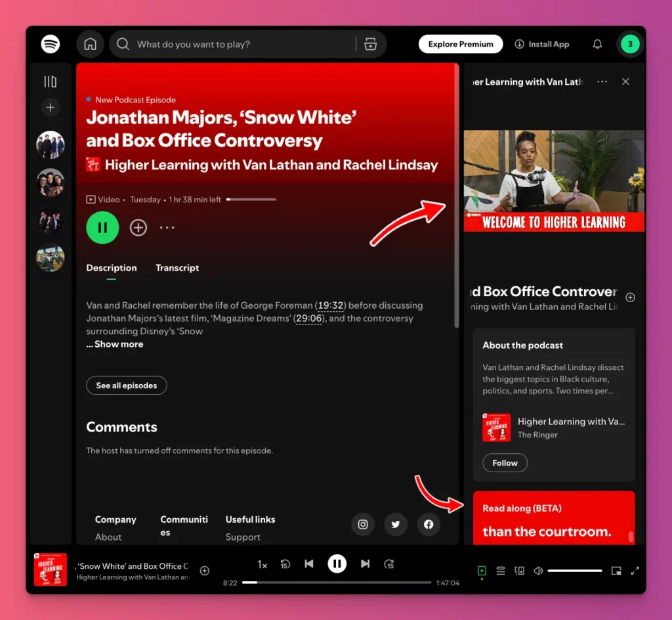This screenshot has height=620, width=672.
Task: Go to the Spotify Home page
Action: click(90, 44)
